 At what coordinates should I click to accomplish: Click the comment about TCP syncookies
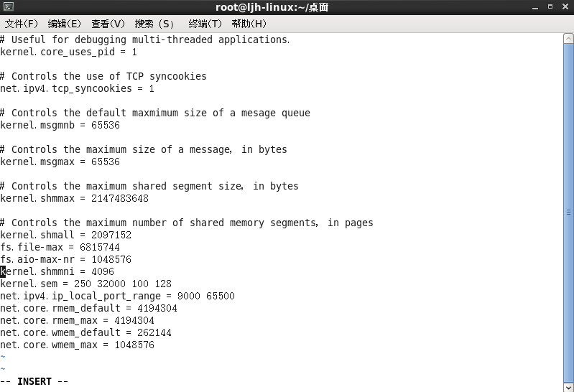coord(103,76)
